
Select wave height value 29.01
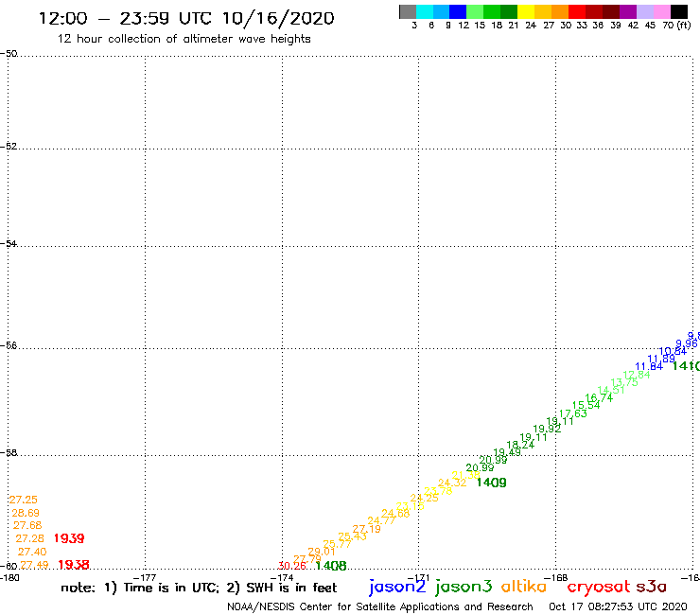(322, 552)
